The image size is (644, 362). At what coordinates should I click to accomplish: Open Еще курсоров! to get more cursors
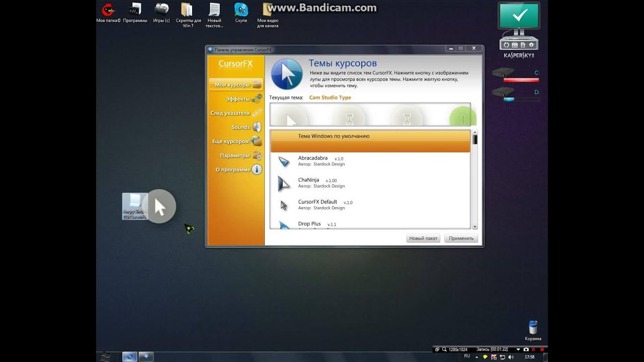click(x=236, y=141)
